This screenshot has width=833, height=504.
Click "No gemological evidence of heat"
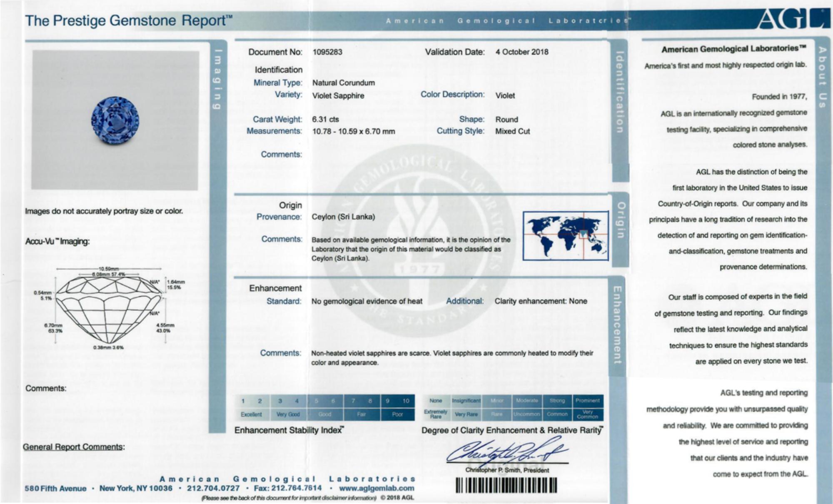[367, 301]
